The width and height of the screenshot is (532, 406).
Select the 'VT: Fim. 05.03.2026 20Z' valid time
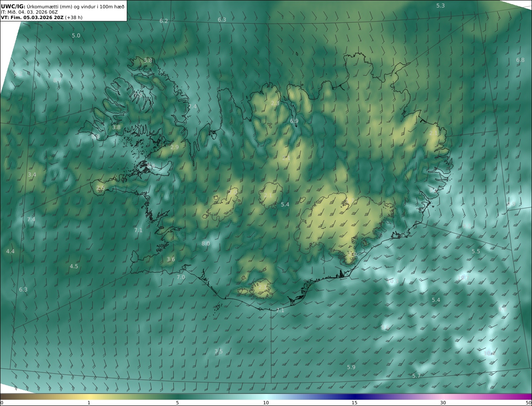point(32,18)
